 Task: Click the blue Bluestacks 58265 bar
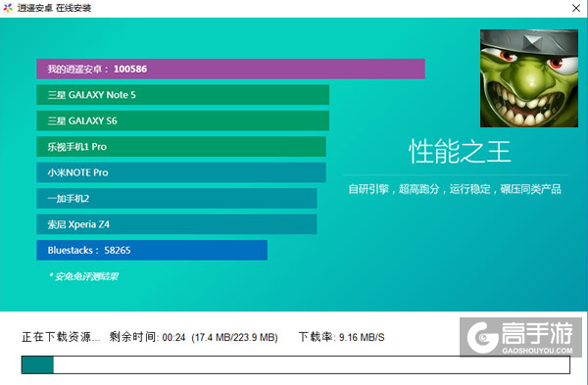pyautogui.click(x=152, y=250)
